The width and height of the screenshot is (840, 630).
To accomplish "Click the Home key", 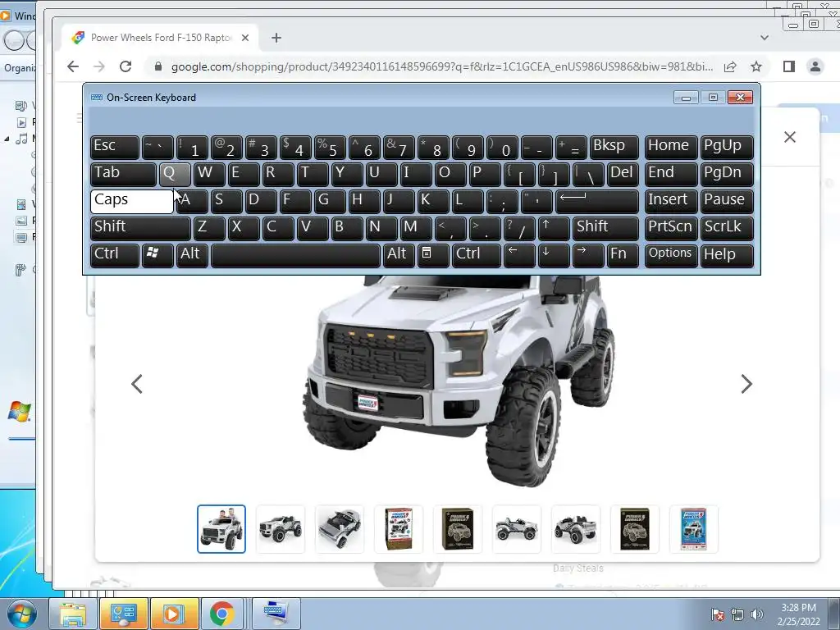I will point(671,148).
